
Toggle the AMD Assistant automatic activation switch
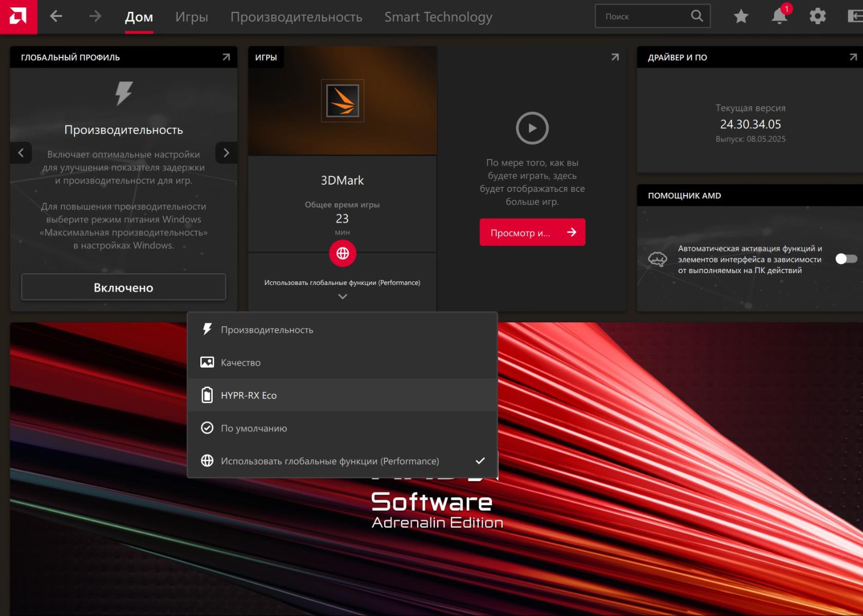tap(846, 259)
